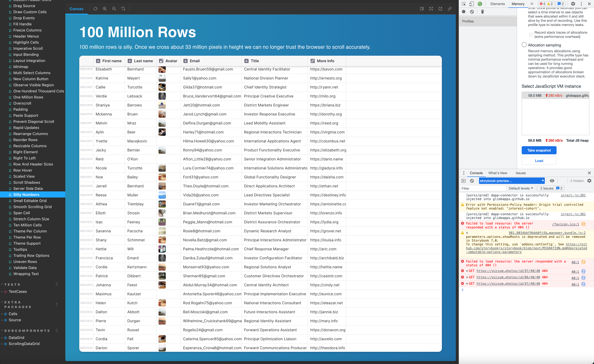
Task: Toggle the console clear-messages icon
Action: click(472, 181)
